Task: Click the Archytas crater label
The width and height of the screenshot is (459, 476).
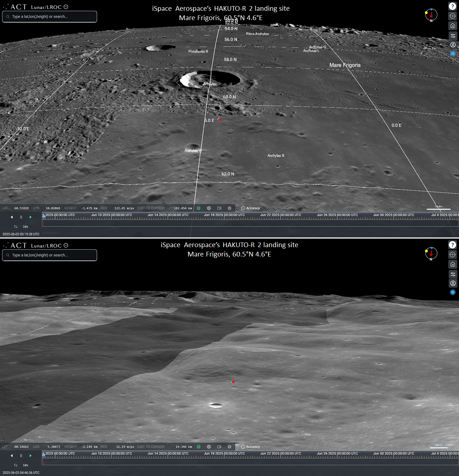Action: tap(210, 84)
